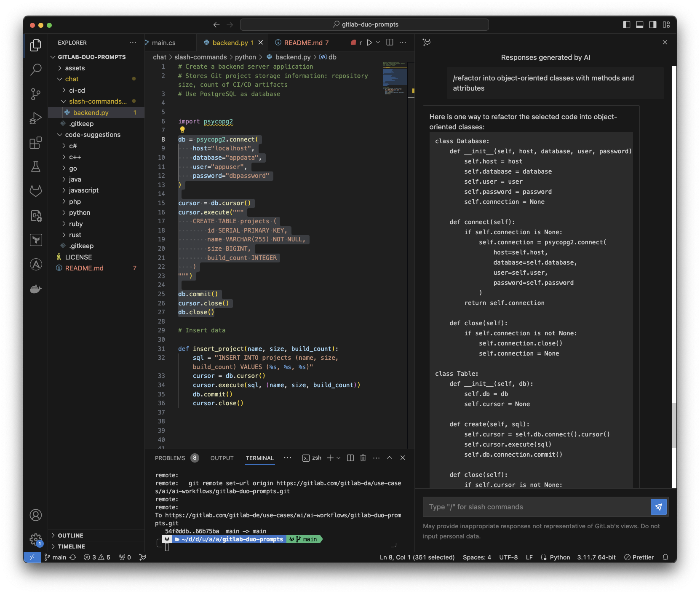Click python breadcrumb segment
Image resolution: width=700 pixels, height=594 pixels.
(x=246, y=57)
